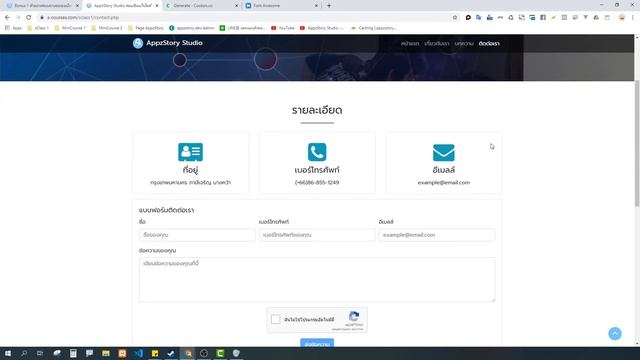640x360 pixels.
Task: Open a new browser tab with plus
Action: tap(329, 6)
